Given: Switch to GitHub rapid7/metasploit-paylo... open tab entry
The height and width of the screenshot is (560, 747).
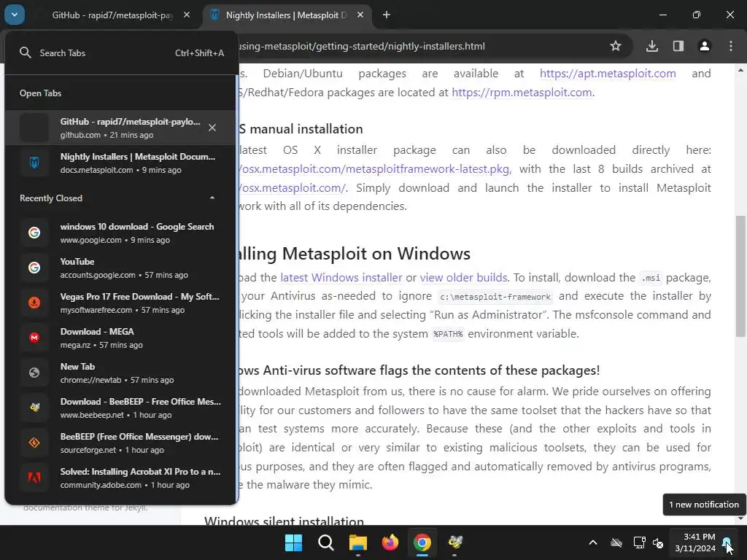Looking at the screenshot, I should pyautogui.click(x=121, y=128).
